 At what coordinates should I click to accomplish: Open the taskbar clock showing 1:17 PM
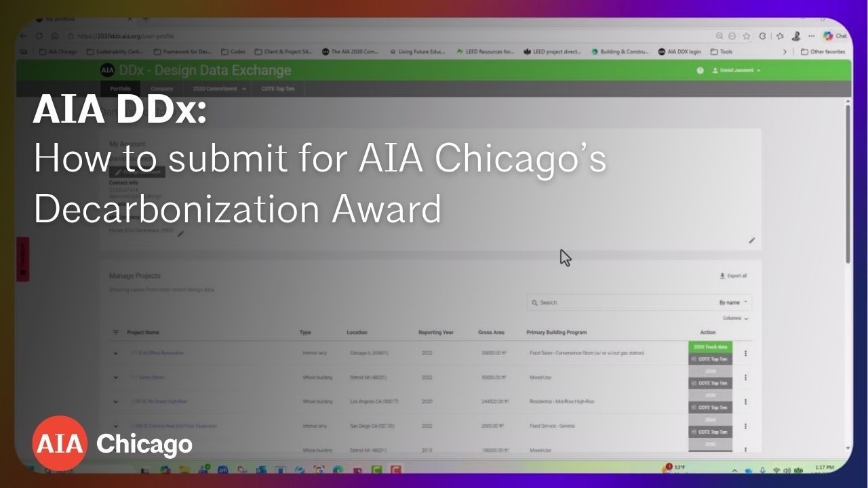click(825, 469)
